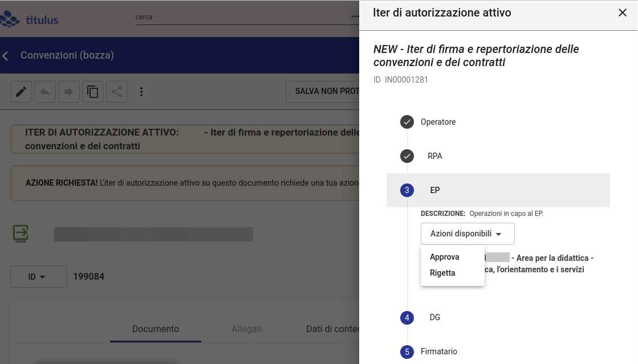638x364 pixels.
Task: Select Approva from the actions menu
Action: click(x=444, y=257)
